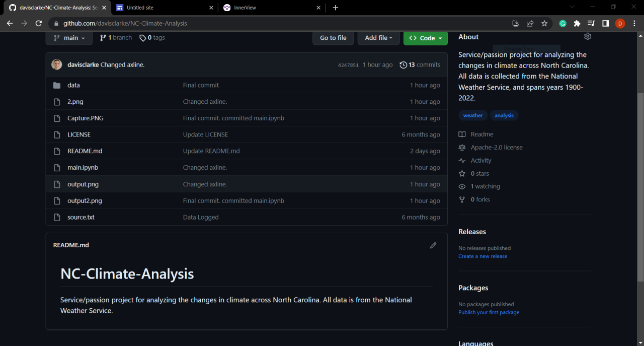Click the Go to file button
Screen dimensions: 644x346
click(333, 38)
